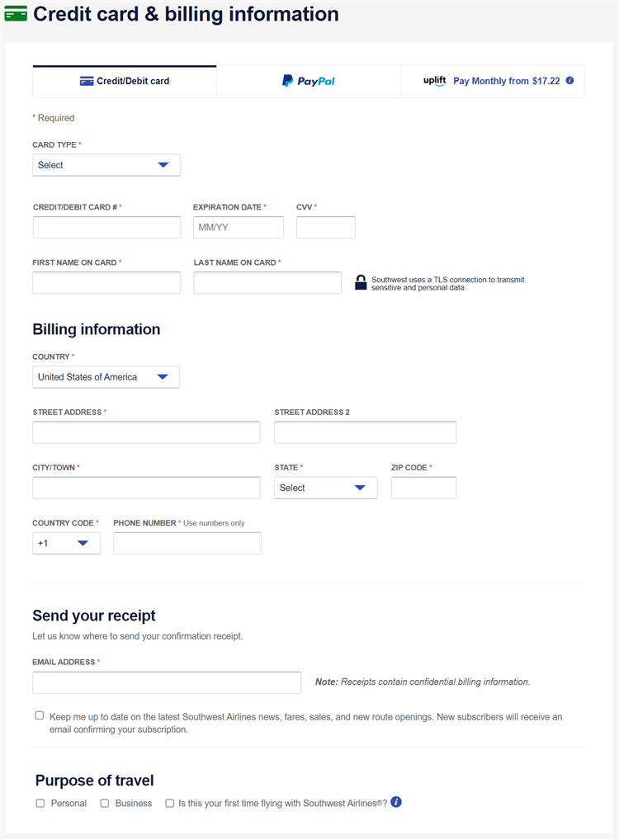
Task: Open the Country Code +1 dropdown
Action: (x=66, y=543)
